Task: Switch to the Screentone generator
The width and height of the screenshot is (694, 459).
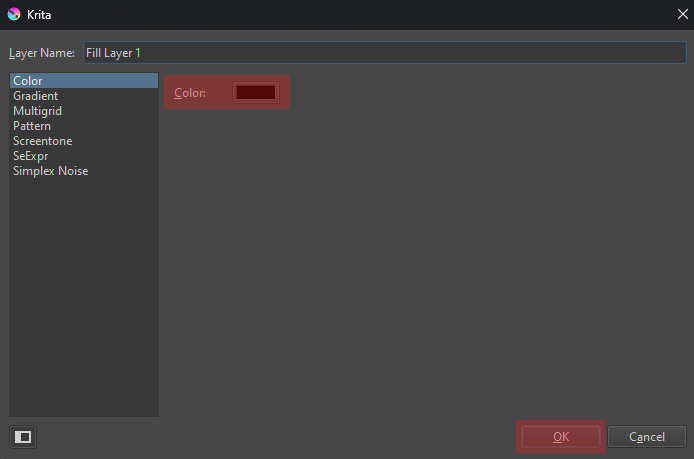Action: point(42,141)
